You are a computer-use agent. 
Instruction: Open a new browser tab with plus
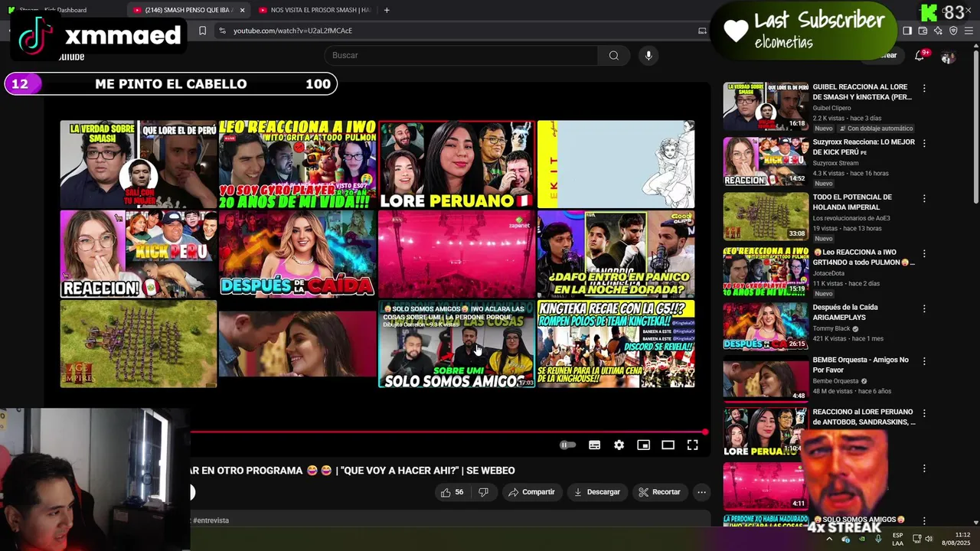point(387,10)
